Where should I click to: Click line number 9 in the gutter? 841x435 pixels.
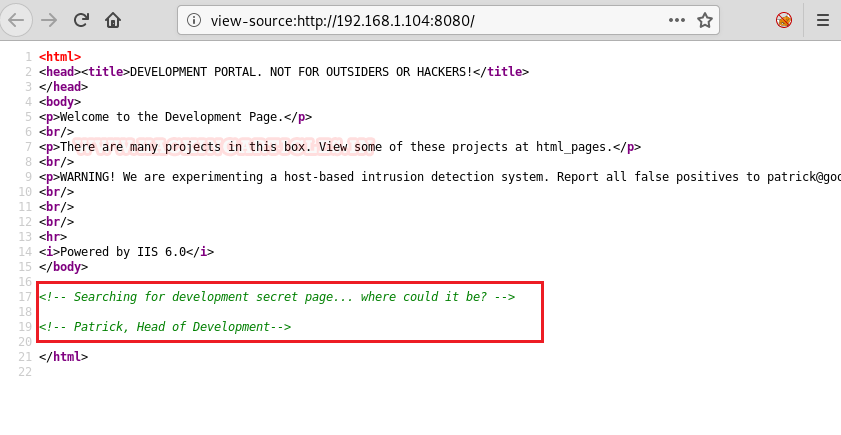pyautogui.click(x=28, y=177)
